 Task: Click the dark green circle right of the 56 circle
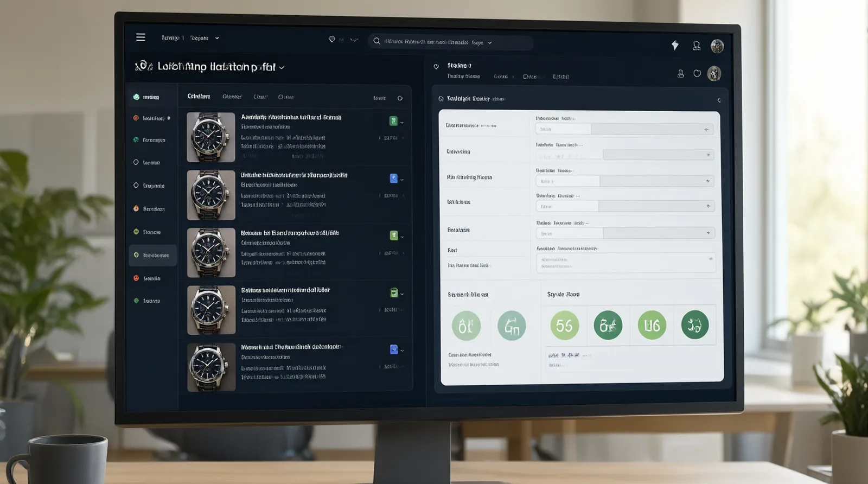[608, 325]
